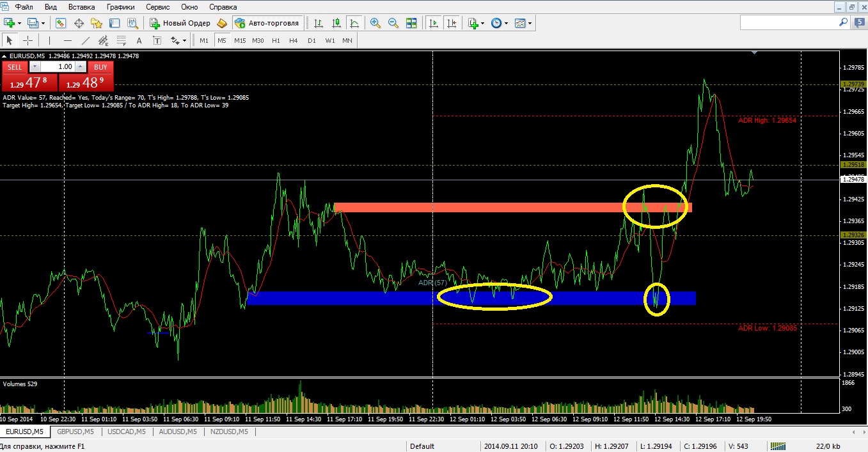Open the Файл menu
This screenshot has width=868, height=452.
[x=24, y=7]
